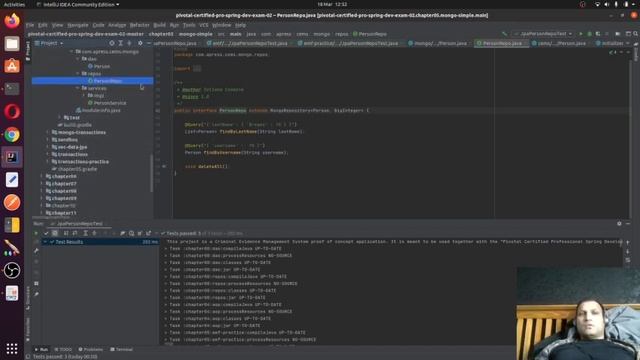640x360 pixels.
Task: Open the File menu
Action: click(x=30, y=25)
